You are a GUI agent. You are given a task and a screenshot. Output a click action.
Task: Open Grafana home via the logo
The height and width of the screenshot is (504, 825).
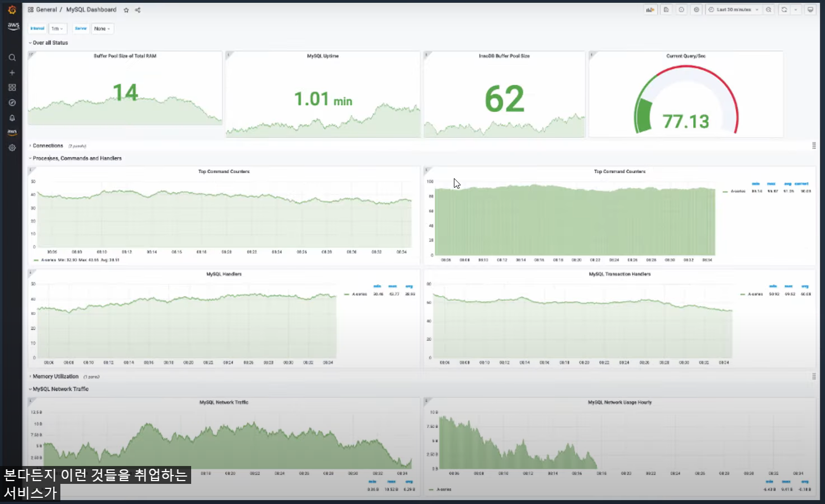(x=12, y=9)
